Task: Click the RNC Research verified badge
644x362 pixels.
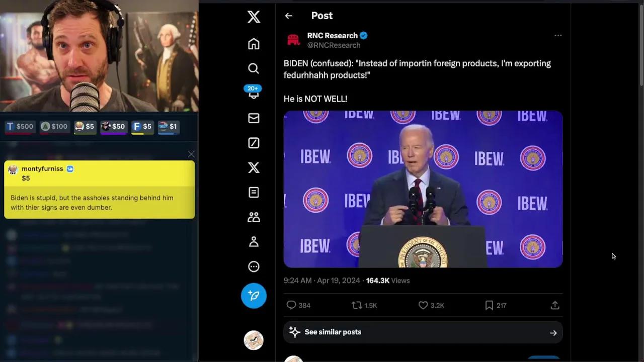Action: (x=364, y=36)
